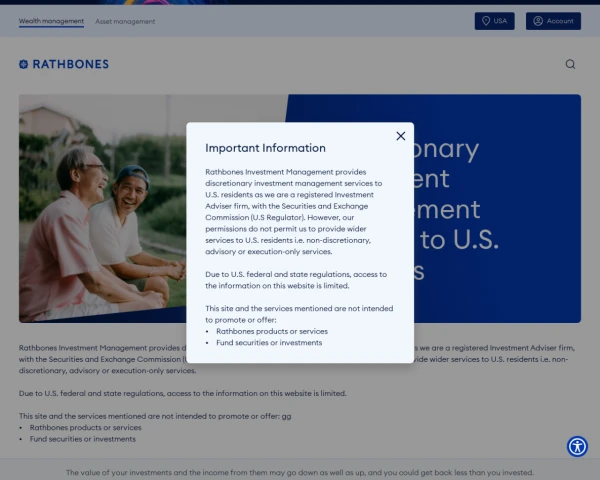Switch to Wealth management tab
Viewport: 600px width, 480px height.
click(51, 21)
